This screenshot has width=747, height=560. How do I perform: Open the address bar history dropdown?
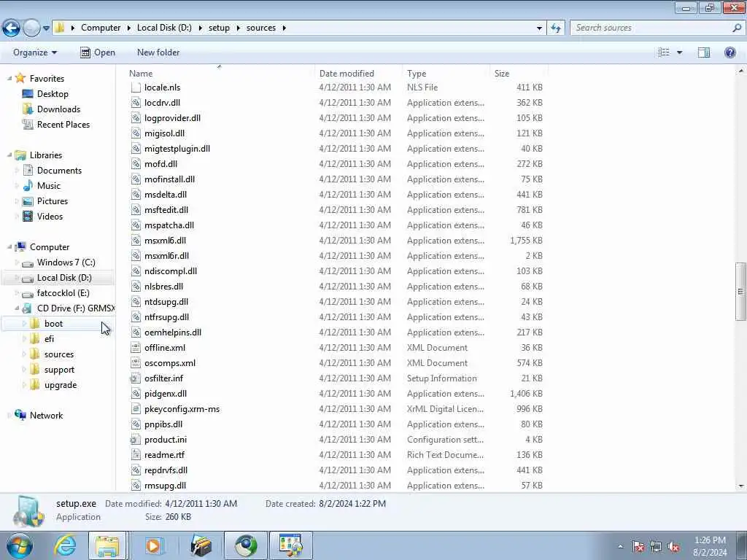click(539, 28)
